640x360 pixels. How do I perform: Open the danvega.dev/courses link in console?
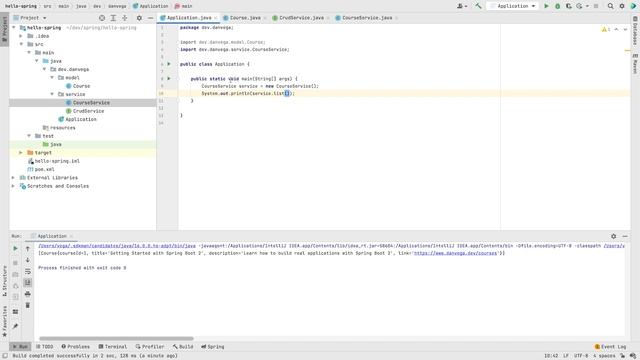coord(456,253)
